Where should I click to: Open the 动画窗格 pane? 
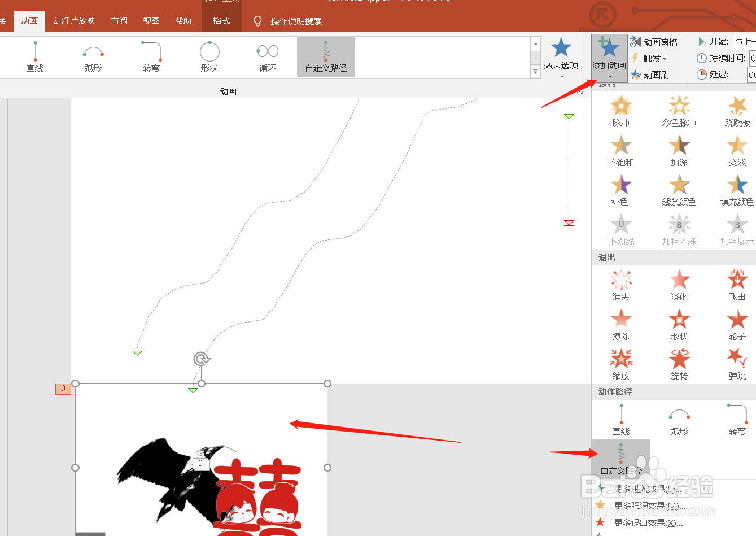(654, 42)
